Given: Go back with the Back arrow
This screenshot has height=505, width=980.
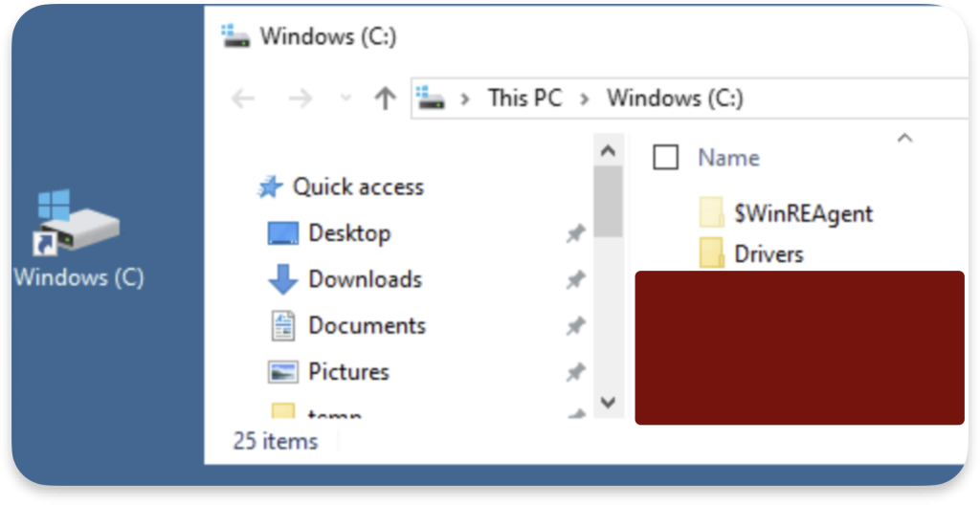Looking at the screenshot, I should click(243, 99).
